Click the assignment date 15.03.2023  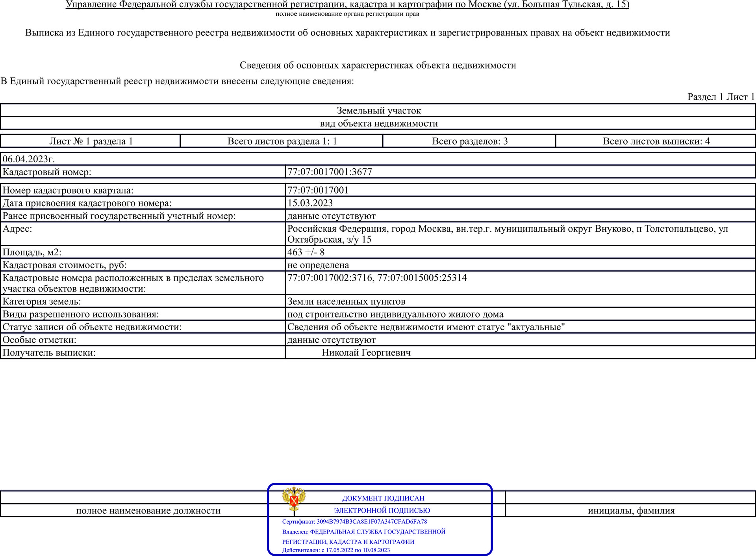[x=310, y=203]
